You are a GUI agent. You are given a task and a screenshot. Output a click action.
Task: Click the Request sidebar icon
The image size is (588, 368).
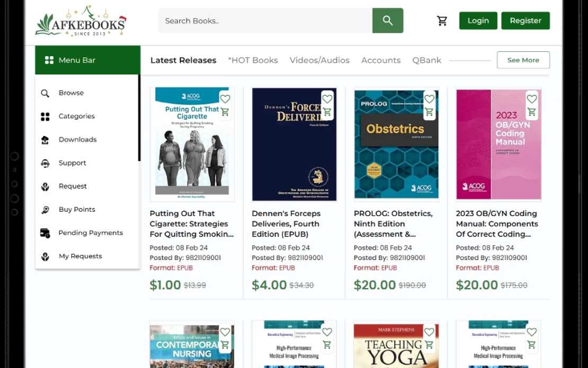tap(45, 186)
